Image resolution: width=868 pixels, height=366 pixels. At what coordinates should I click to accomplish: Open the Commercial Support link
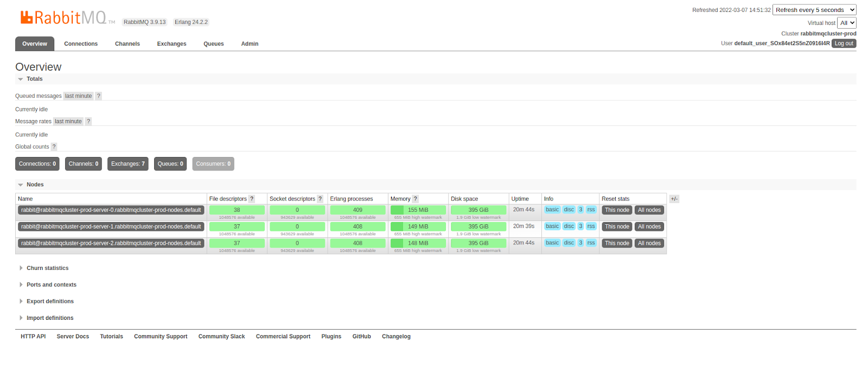tap(283, 337)
